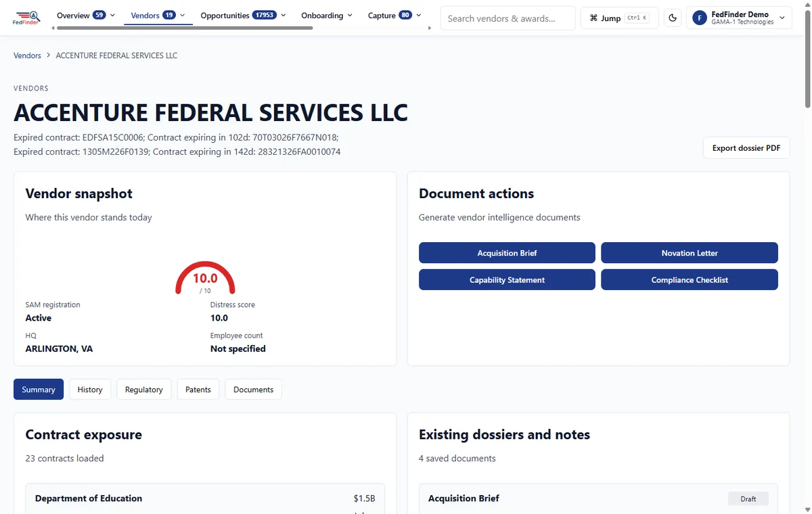Click GAMA-1 Technologies organization label
The image size is (812, 514).
click(742, 22)
